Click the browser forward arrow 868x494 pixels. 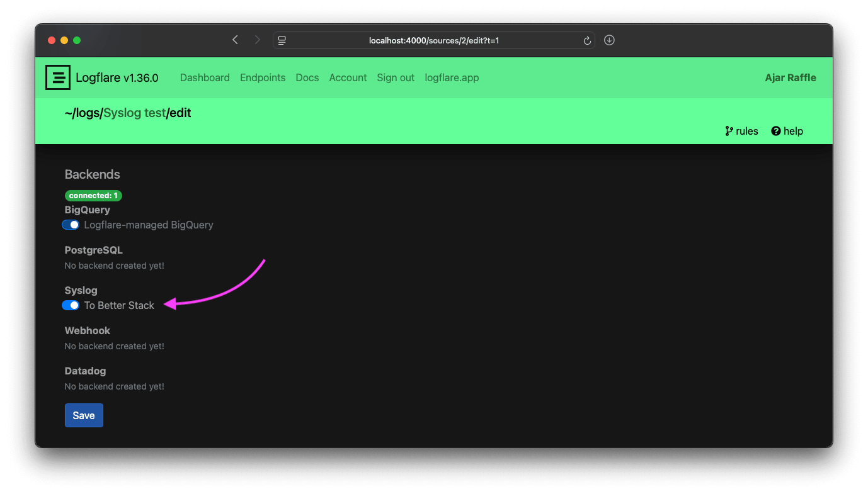pos(257,40)
